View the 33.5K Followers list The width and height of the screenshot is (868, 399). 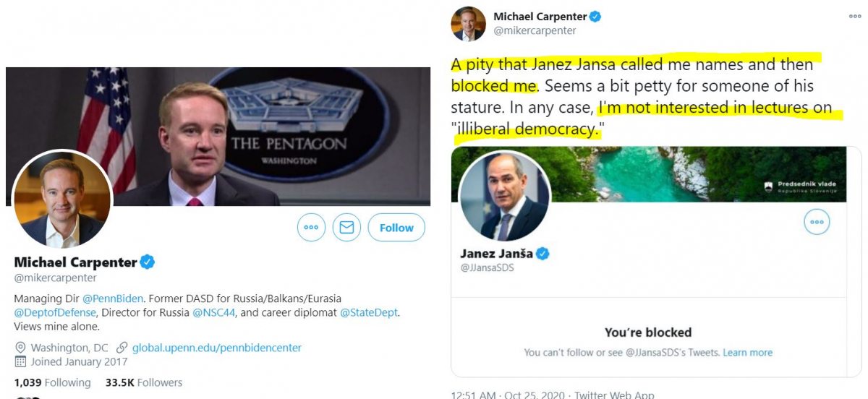(x=143, y=382)
